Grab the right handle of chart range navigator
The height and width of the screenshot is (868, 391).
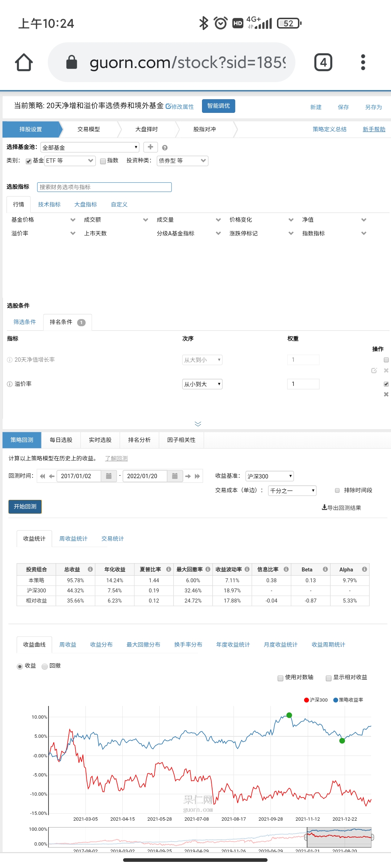pyautogui.click(x=372, y=837)
